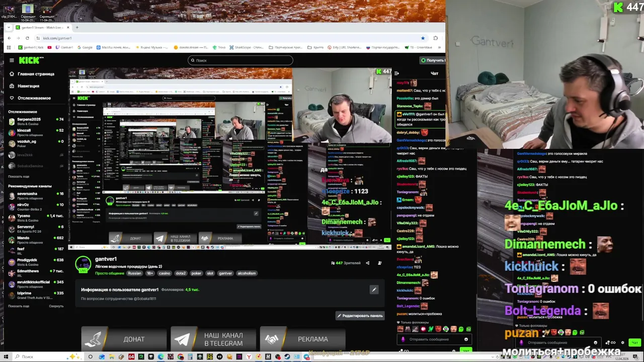Collapse the chat panel with the arrow icon
The image size is (644, 362).
(x=396, y=73)
